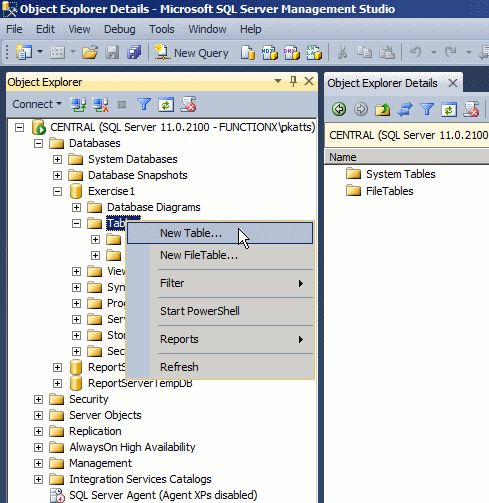Open Analysis Services XMLA Query icon
The height and width of the screenshot is (503, 489).
(x=314, y=52)
